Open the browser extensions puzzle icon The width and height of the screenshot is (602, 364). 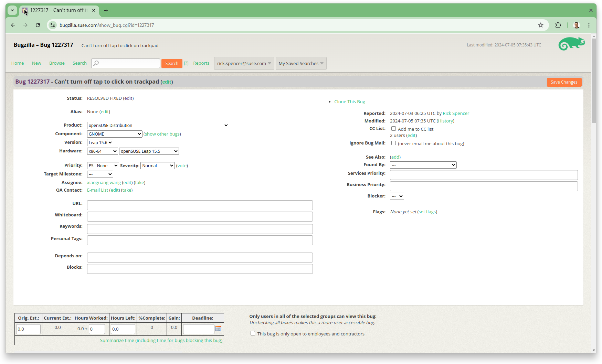click(558, 25)
